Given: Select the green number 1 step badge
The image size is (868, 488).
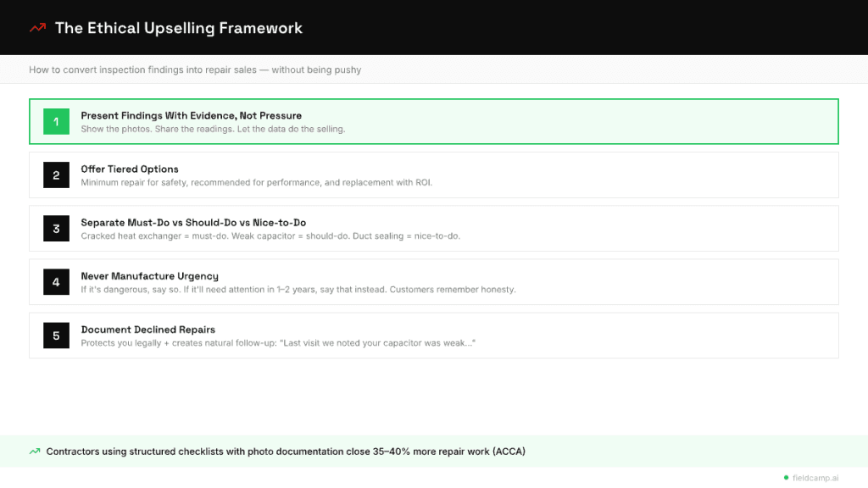Looking at the screenshot, I should pyautogui.click(x=56, y=121).
